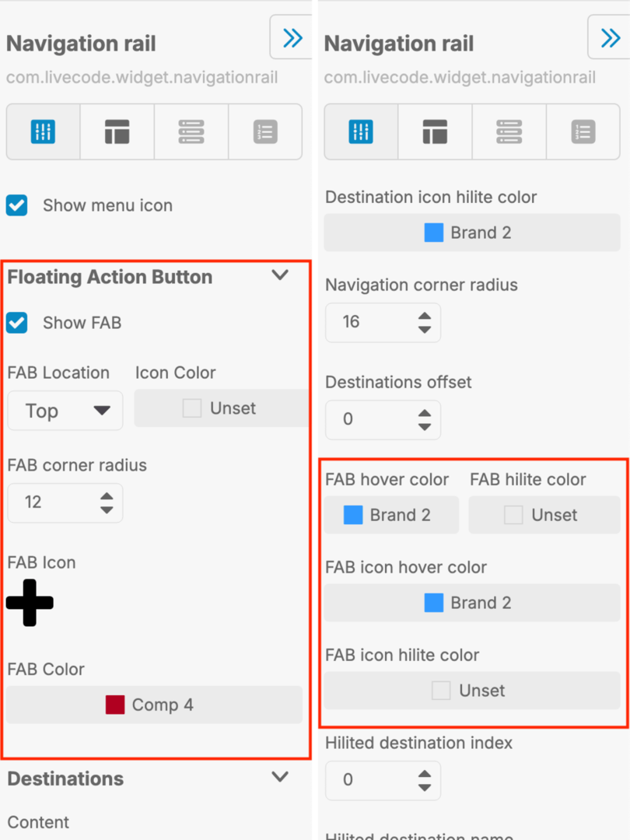The height and width of the screenshot is (840, 630).
Task: Uncheck Show menu icon checkbox
Action: click(x=17, y=205)
